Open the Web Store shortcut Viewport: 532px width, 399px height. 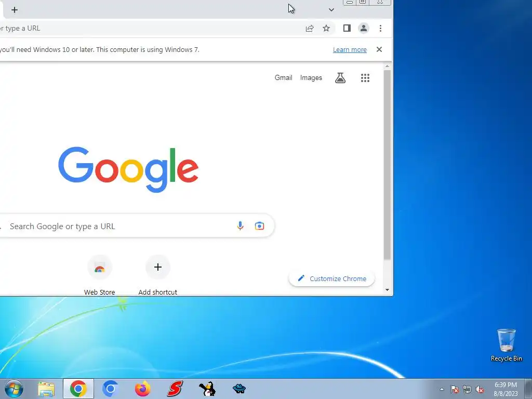click(99, 275)
